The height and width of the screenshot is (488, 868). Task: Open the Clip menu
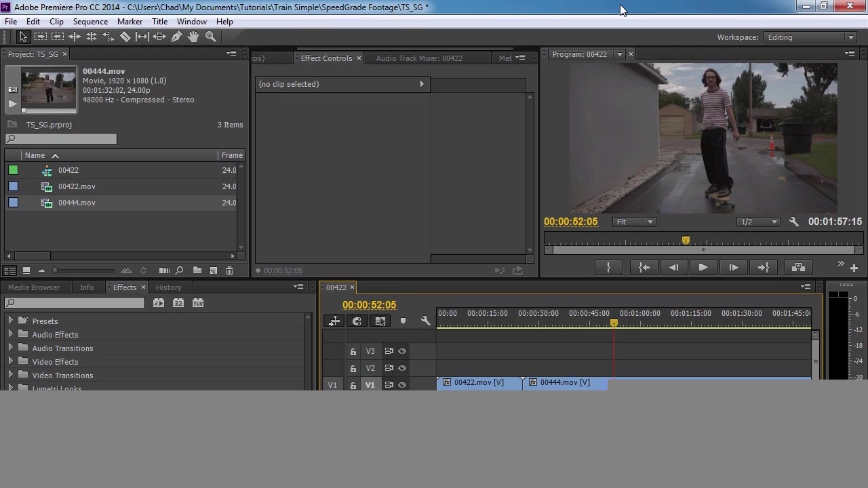coord(56,22)
